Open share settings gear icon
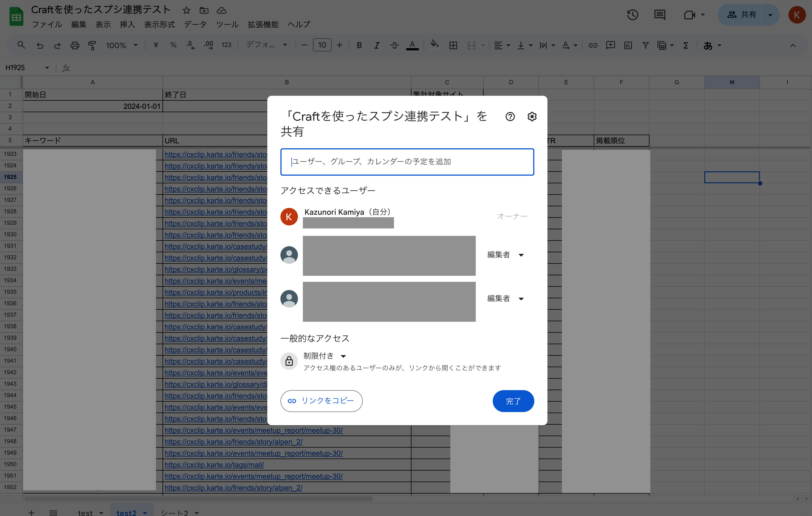812x516 pixels. (532, 117)
